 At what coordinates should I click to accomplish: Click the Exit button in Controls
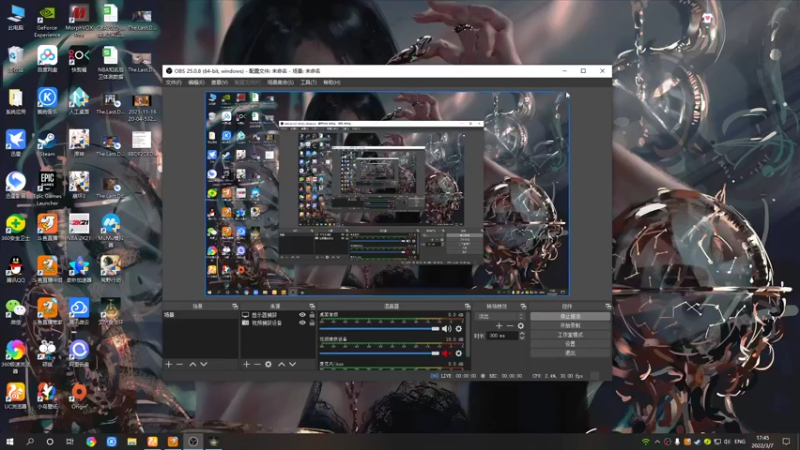point(570,353)
